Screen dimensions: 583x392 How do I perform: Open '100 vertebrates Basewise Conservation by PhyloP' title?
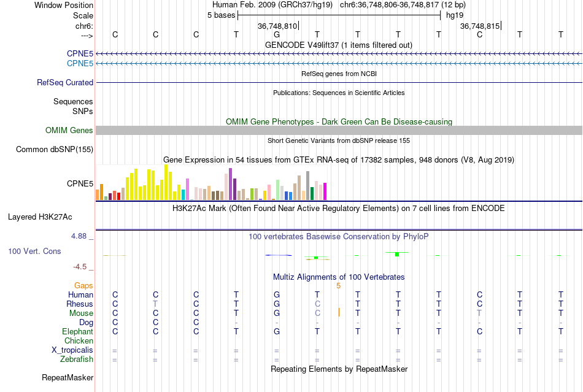339,236
